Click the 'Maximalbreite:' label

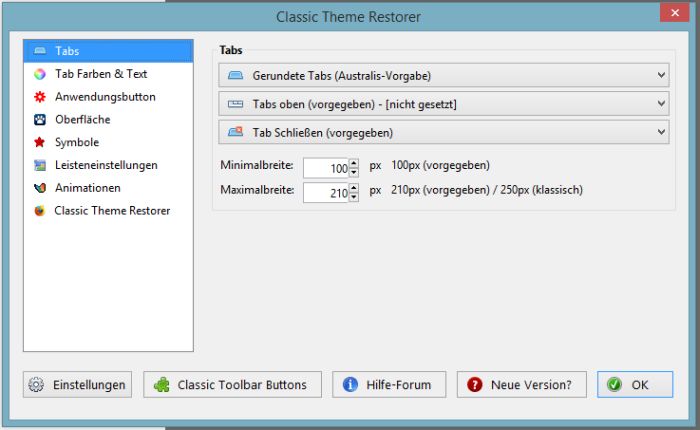point(257,190)
